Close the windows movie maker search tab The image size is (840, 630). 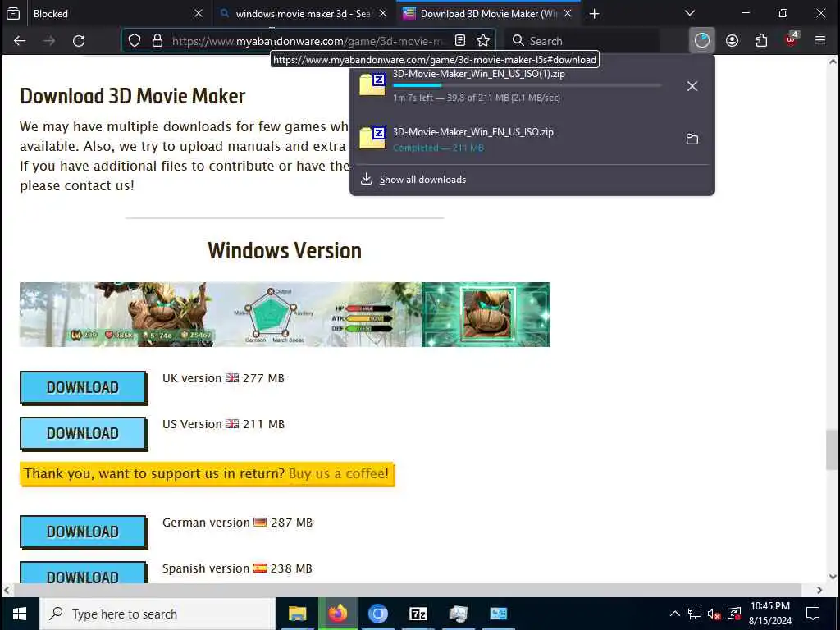(383, 13)
